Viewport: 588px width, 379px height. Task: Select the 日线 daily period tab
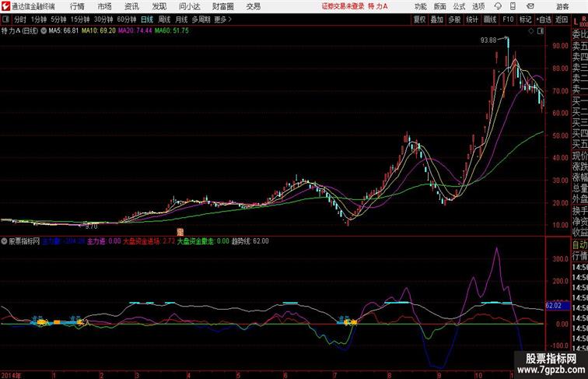[x=147, y=19]
